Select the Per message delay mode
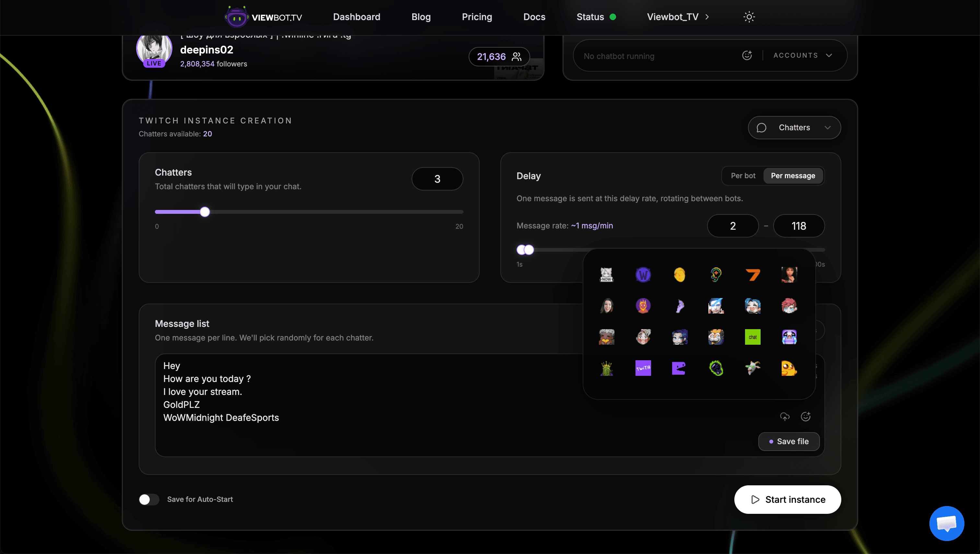Viewport: 980px width, 554px height. tap(793, 175)
